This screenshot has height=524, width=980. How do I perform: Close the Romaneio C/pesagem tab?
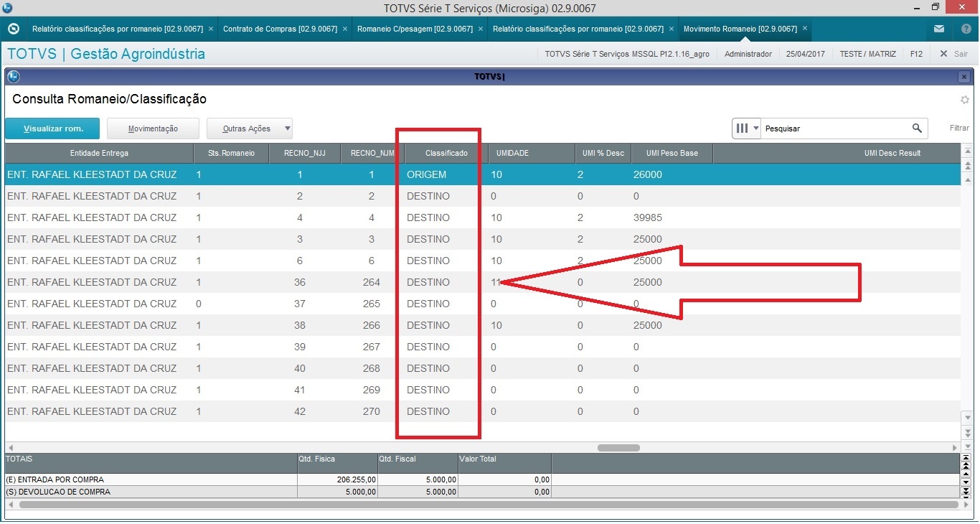tap(480, 29)
